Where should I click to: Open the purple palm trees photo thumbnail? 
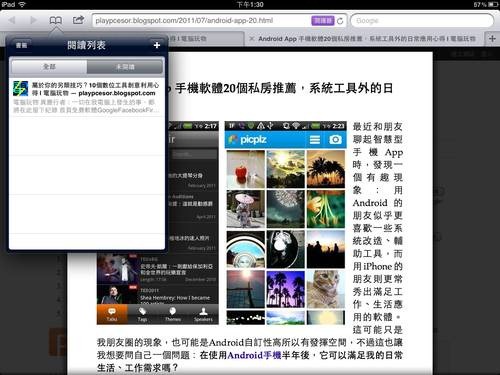tap(285, 289)
